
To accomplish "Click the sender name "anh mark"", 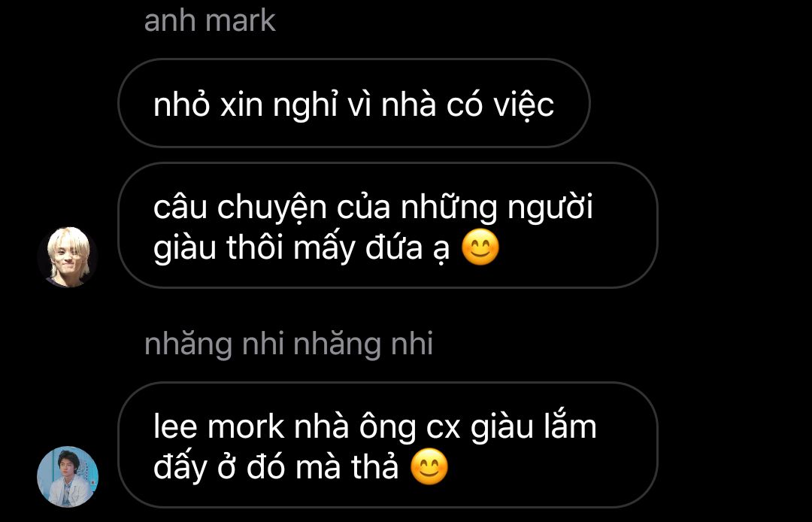I will 210,21.
